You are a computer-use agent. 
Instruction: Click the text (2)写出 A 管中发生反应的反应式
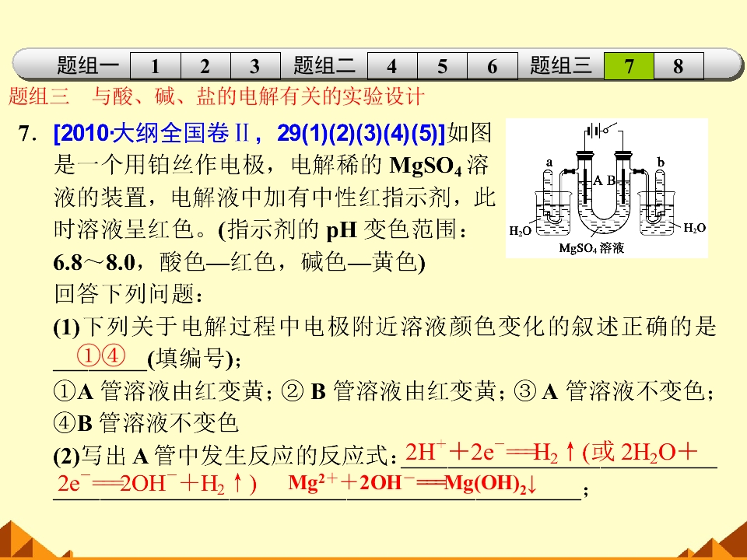pyautogui.click(x=225, y=457)
